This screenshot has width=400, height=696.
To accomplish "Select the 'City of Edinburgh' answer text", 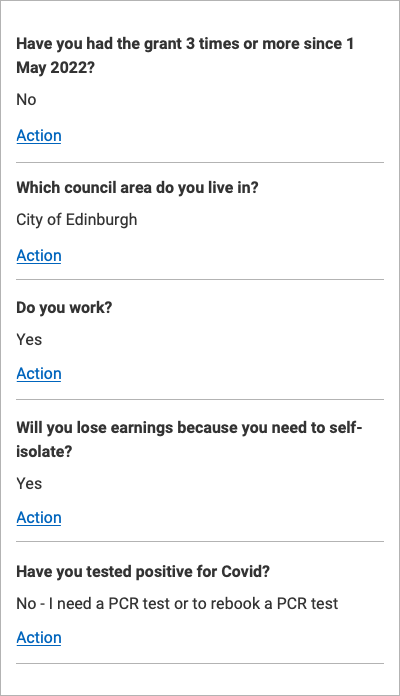I will pyautogui.click(x=77, y=220).
